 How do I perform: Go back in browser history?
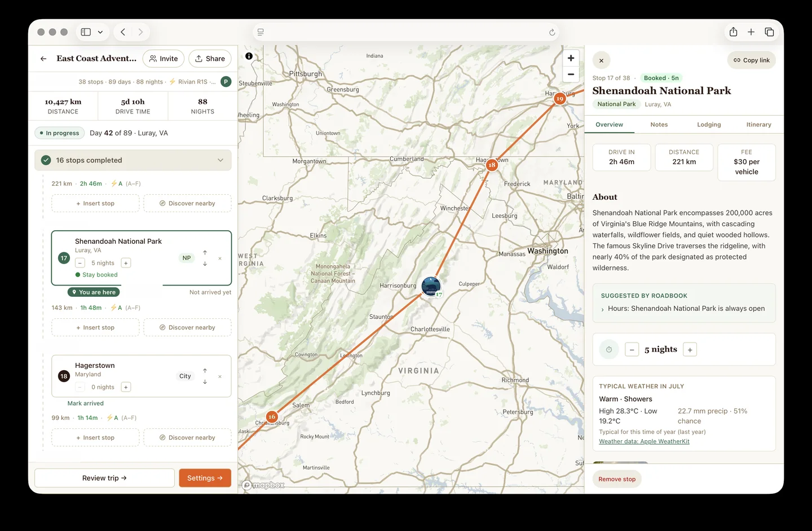tap(123, 32)
